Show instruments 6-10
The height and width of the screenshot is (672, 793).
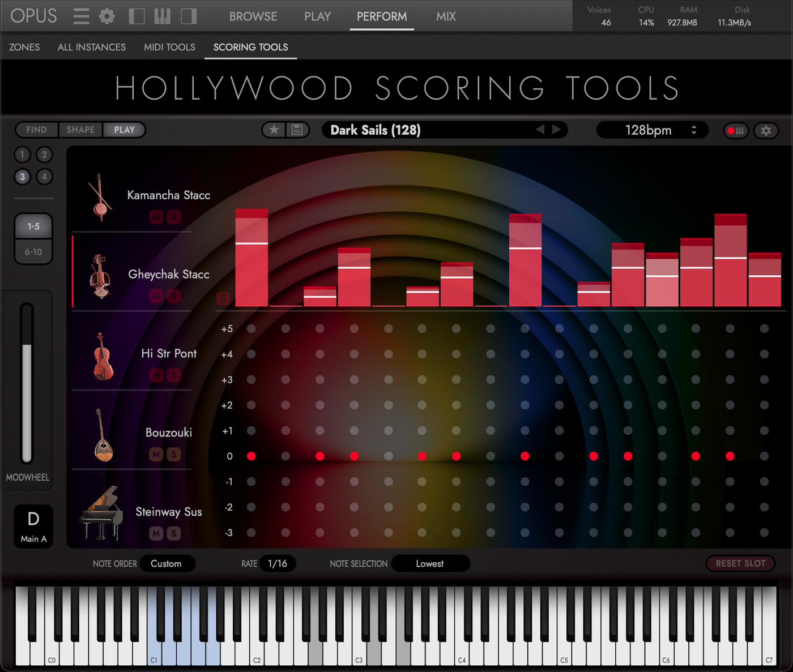pyautogui.click(x=33, y=252)
